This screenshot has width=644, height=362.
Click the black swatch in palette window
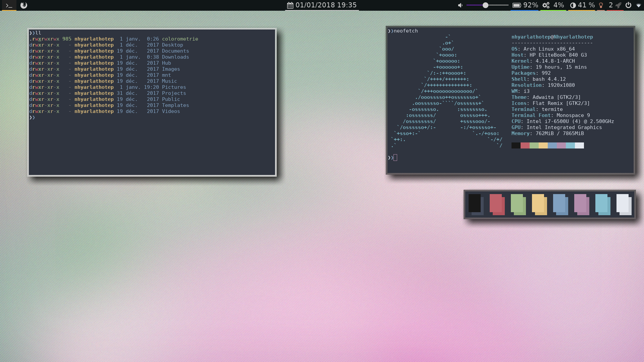tap(475, 204)
